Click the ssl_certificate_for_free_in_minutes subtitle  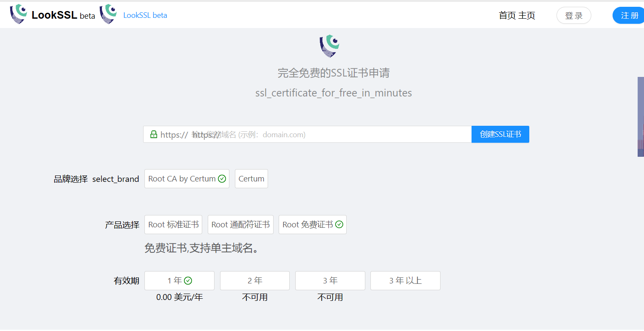point(333,93)
